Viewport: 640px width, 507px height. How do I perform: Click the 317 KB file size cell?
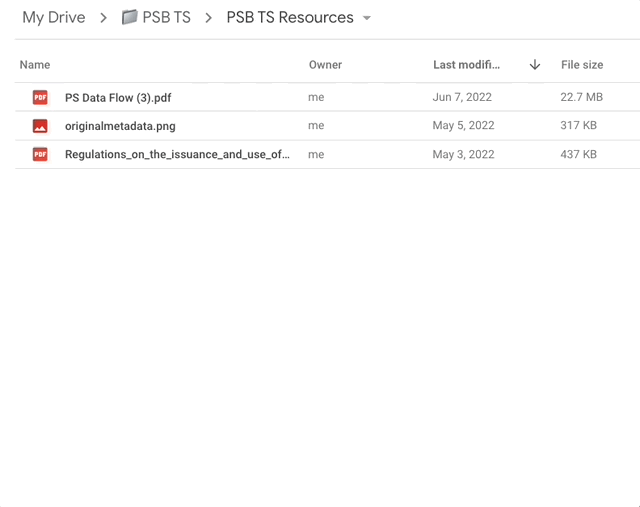(578, 125)
